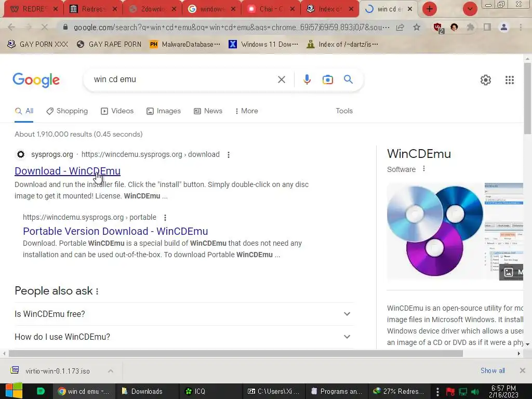This screenshot has height=399, width=532.
Task: Expand the bookmarks overflow in taskbar dots
Action: tap(437, 391)
